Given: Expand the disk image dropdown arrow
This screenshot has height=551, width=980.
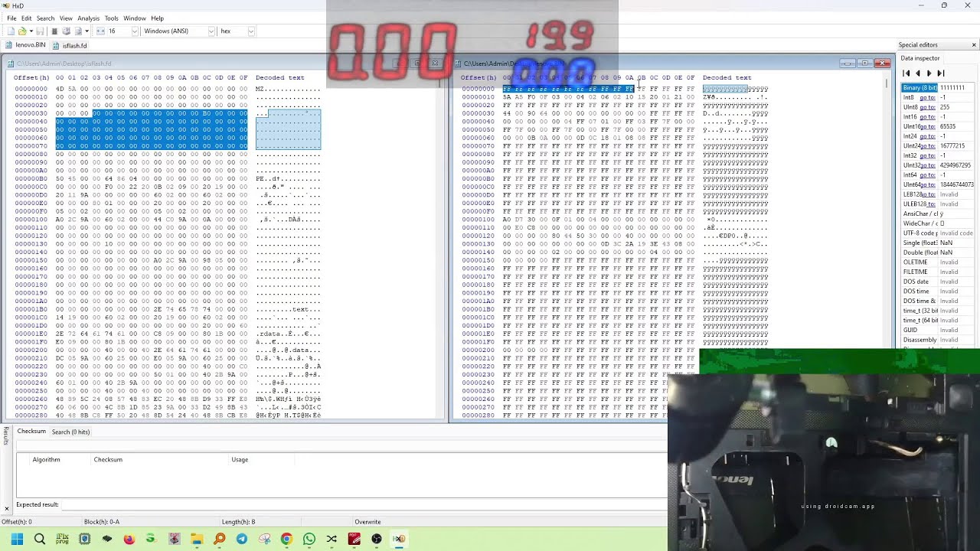Looking at the screenshot, I should pyautogui.click(x=87, y=31).
